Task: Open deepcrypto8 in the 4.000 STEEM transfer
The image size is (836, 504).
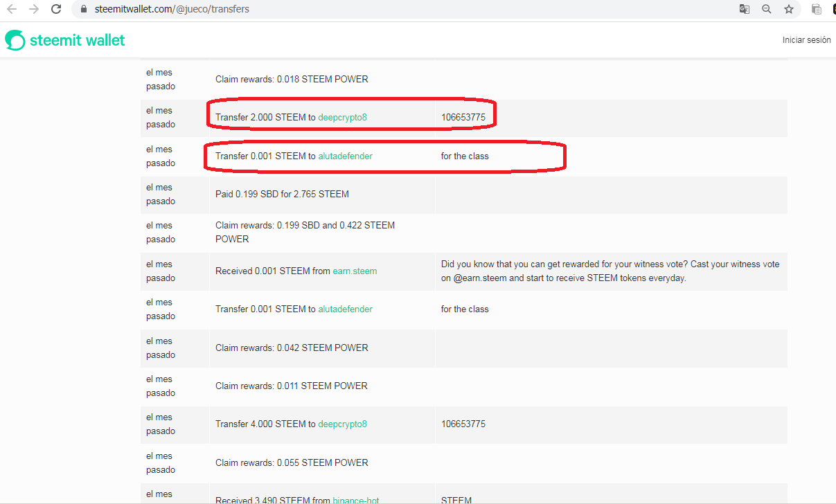Action: click(x=342, y=424)
